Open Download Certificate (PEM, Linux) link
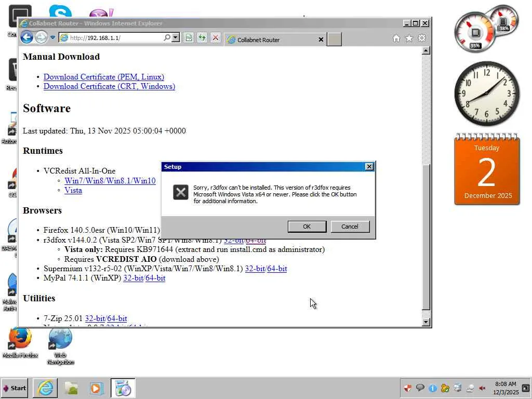Viewport: 532px width, 399px height. (104, 77)
